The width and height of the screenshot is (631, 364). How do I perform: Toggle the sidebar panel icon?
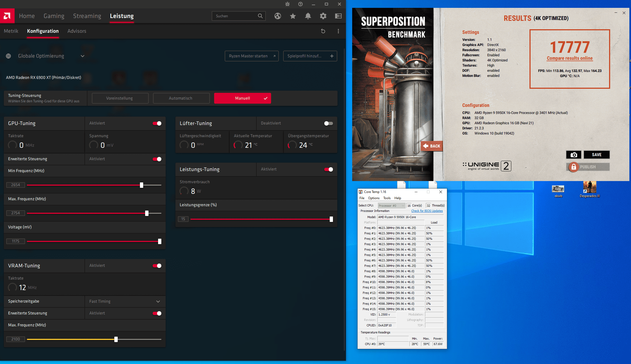pyautogui.click(x=338, y=16)
